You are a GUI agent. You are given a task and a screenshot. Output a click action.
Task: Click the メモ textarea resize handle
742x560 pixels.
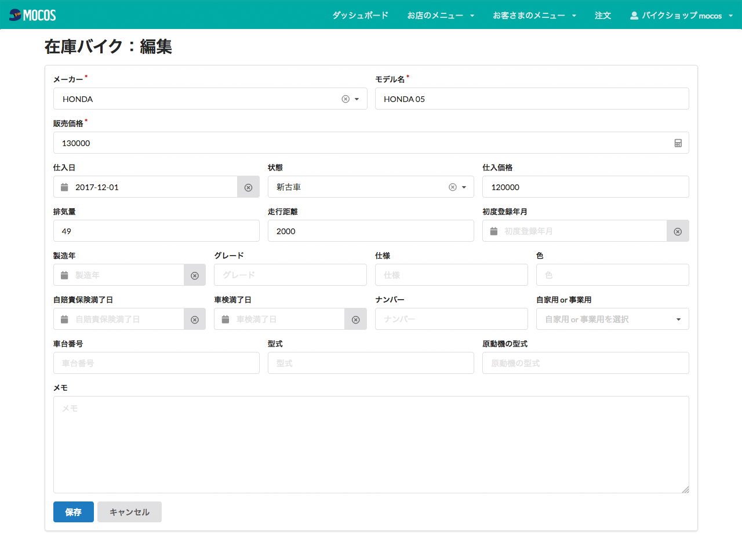pyautogui.click(x=685, y=489)
